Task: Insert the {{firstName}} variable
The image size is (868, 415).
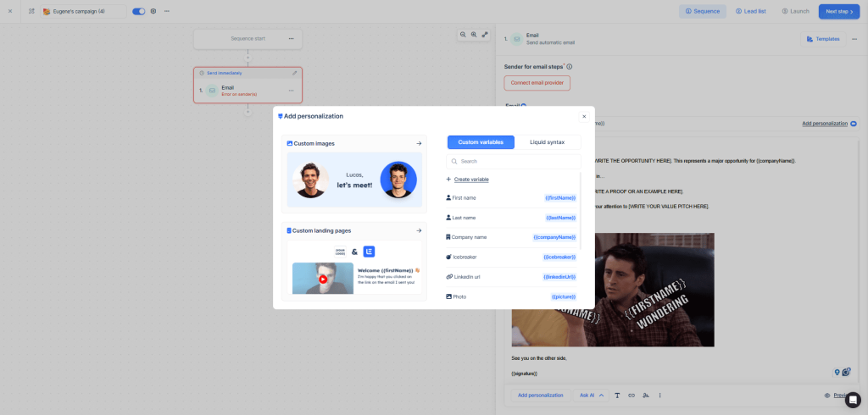Action: (x=560, y=197)
